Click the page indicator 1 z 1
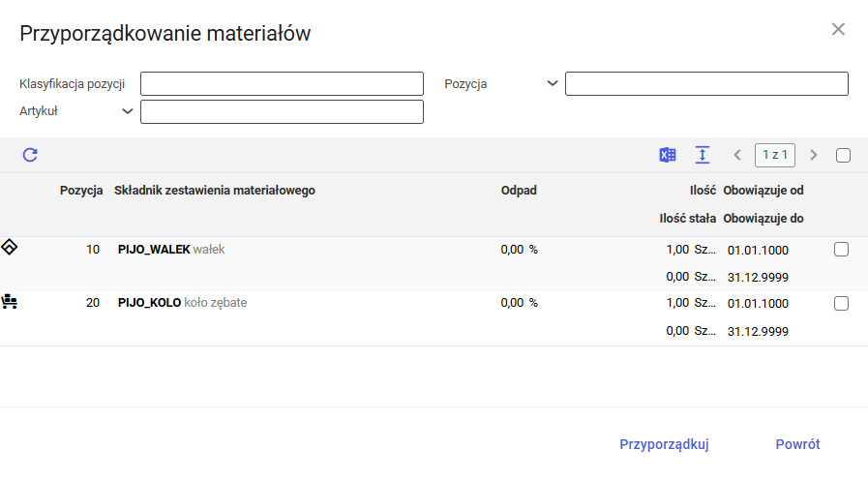 (x=774, y=155)
